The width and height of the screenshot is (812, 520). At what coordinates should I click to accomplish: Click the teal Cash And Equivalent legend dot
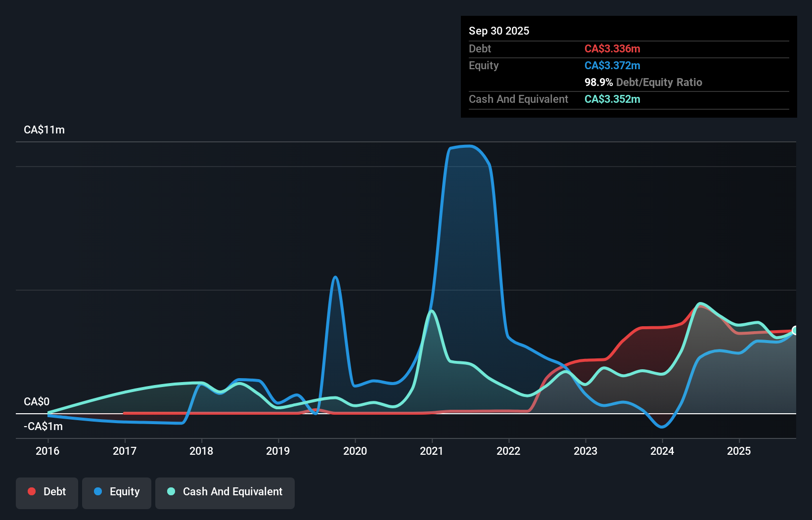click(x=171, y=491)
